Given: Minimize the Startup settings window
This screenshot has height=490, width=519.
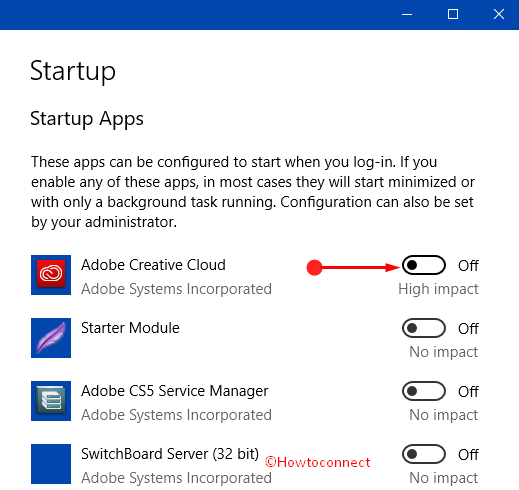Looking at the screenshot, I should (407, 14).
